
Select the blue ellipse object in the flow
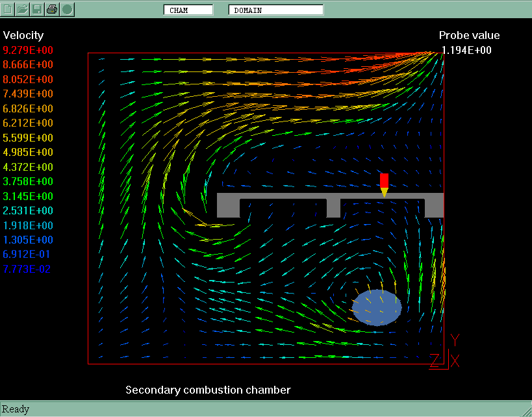pos(377,307)
